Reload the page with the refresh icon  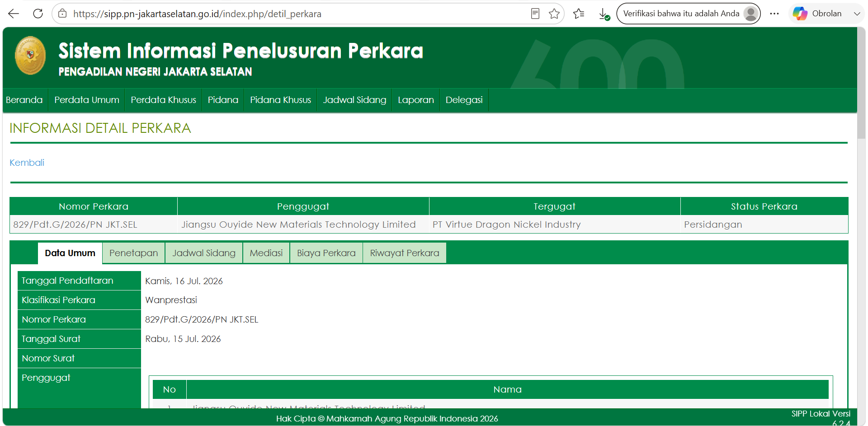tap(38, 14)
